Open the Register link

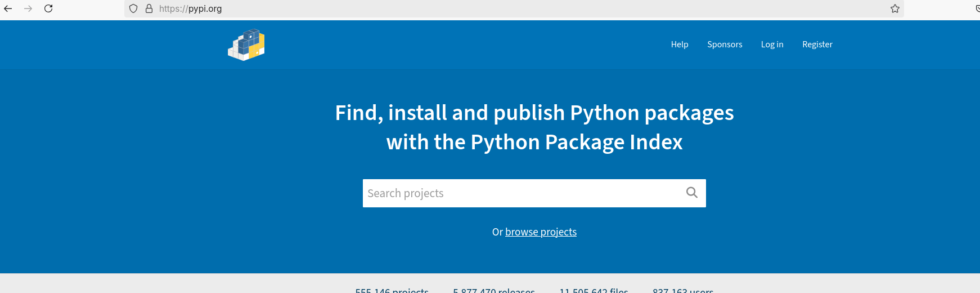(x=817, y=45)
